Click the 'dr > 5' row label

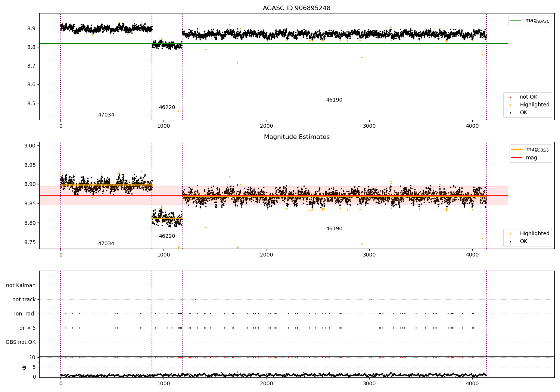pyautogui.click(x=28, y=328)
